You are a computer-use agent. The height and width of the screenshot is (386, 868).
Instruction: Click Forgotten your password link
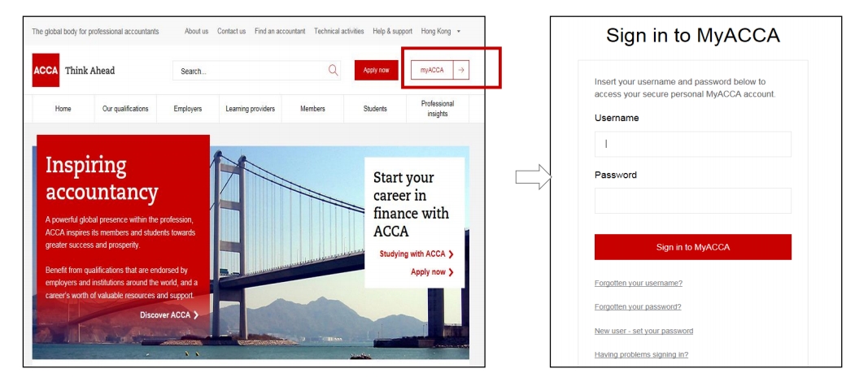[x=638, y=307]
